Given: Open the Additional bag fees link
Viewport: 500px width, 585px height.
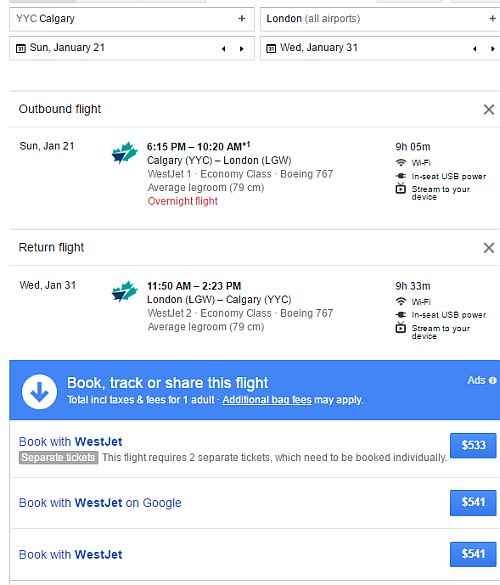Looking at the screenshot, I should click(267, 400).
